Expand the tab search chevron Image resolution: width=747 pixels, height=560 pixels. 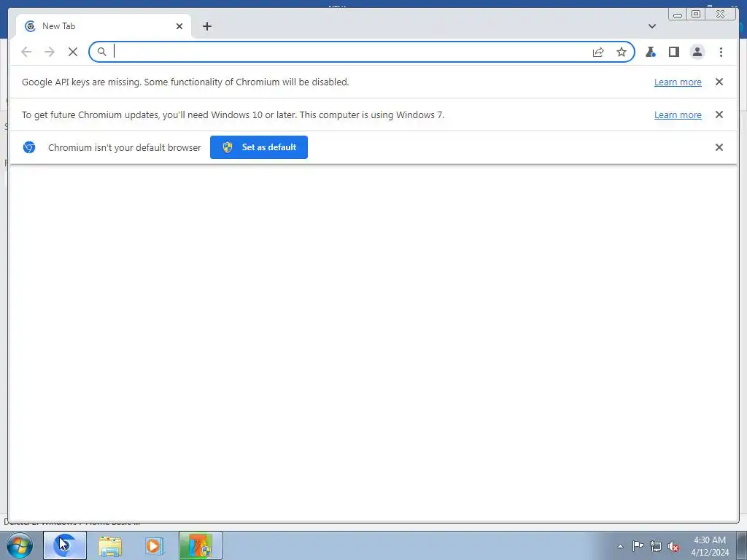pyautogui.click(x=652, y=26)
